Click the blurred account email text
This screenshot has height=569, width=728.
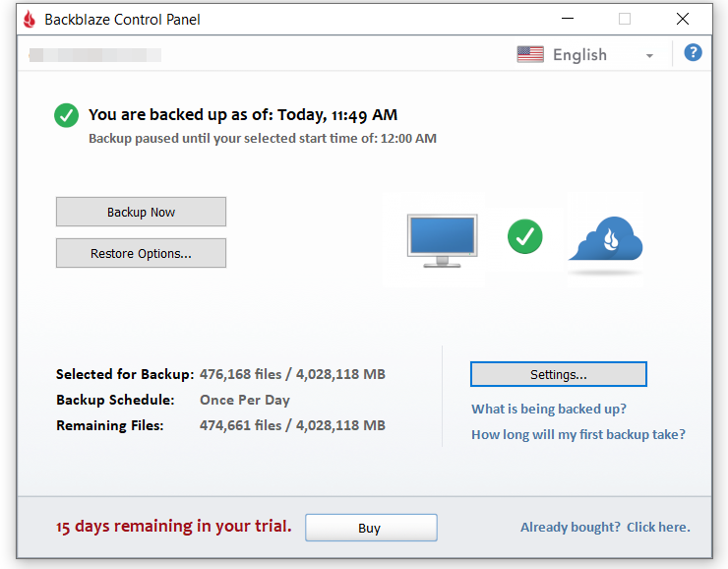coord(94,55)
